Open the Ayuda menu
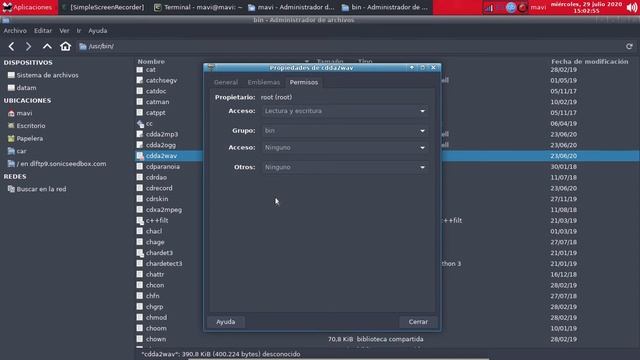The height and width of the screenshot is (360, 640). (98, 31)
